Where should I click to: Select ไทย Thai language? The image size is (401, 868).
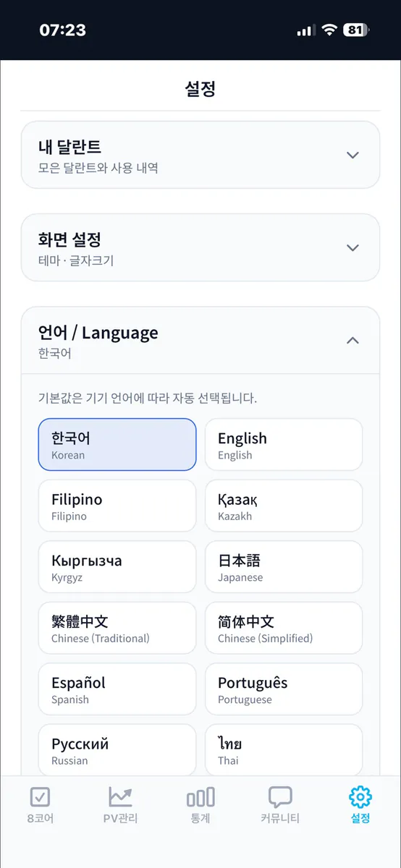(284, 750)
